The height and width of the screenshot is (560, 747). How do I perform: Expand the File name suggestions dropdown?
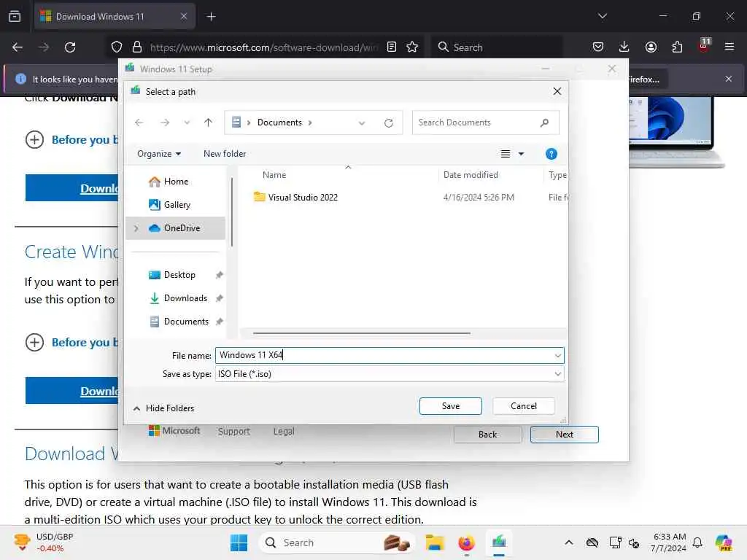click(x=558, y=355)
